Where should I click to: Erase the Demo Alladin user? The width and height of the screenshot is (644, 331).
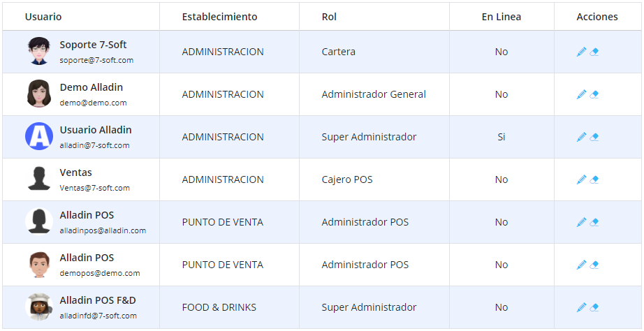(x=594, y=94)
